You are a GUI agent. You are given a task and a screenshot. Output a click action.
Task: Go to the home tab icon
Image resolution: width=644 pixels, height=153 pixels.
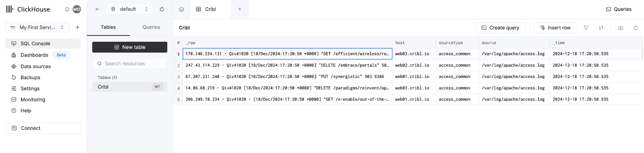tap(181, 9)
